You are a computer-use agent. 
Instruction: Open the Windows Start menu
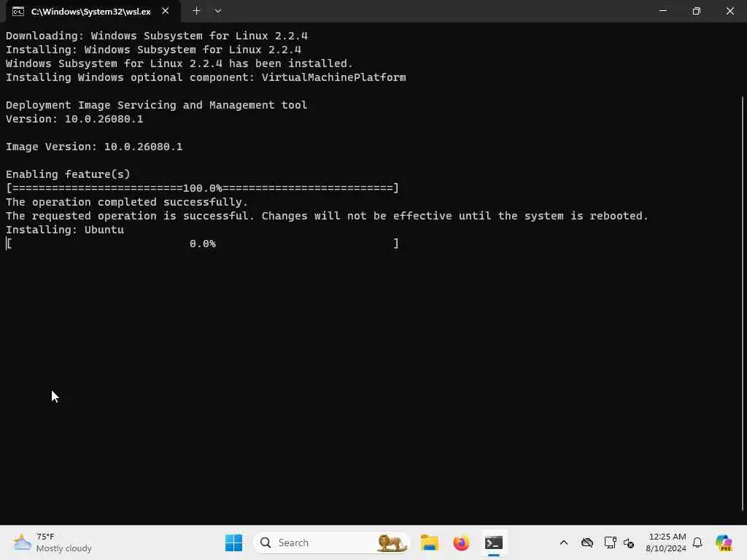(x=233, y=542)
